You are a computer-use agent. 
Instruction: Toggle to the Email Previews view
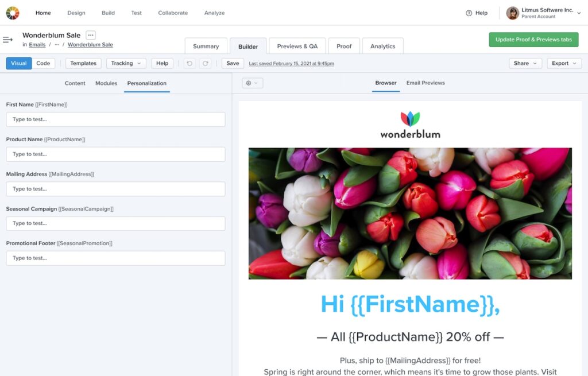426,83
